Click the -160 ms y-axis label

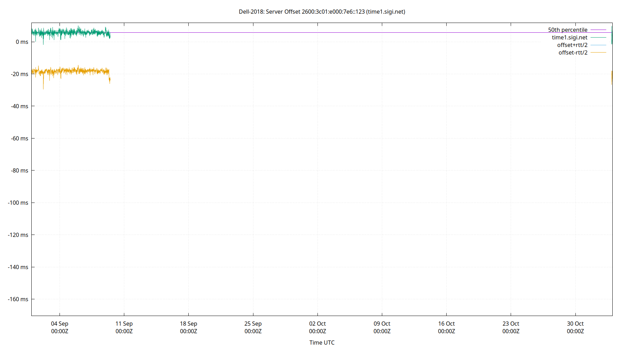[x=17, y=299]
